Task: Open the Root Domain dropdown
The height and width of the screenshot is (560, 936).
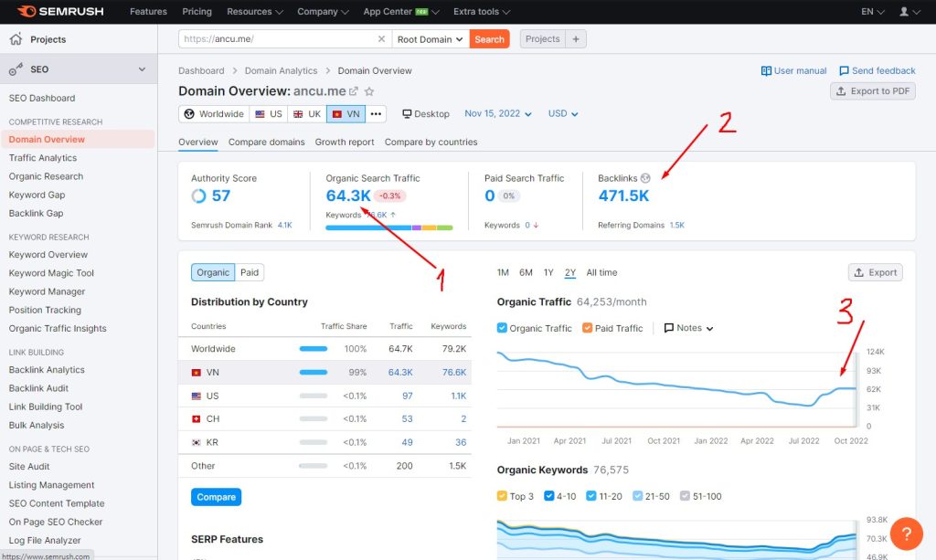Action: (431, 38)
